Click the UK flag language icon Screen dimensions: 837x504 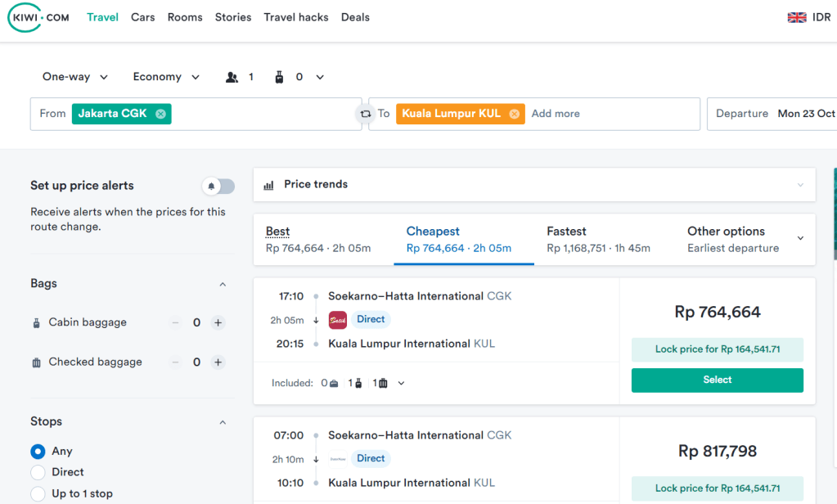(796, 17)
